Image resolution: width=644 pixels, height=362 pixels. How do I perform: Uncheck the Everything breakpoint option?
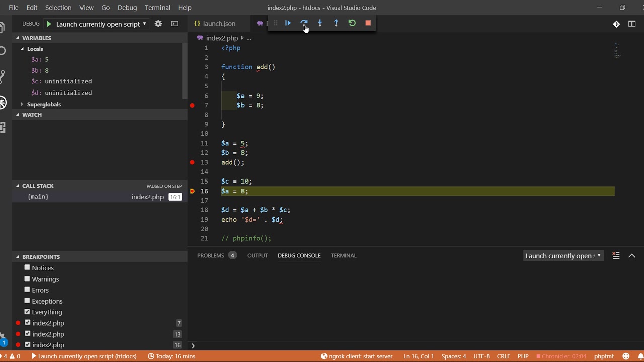[27, 312]
